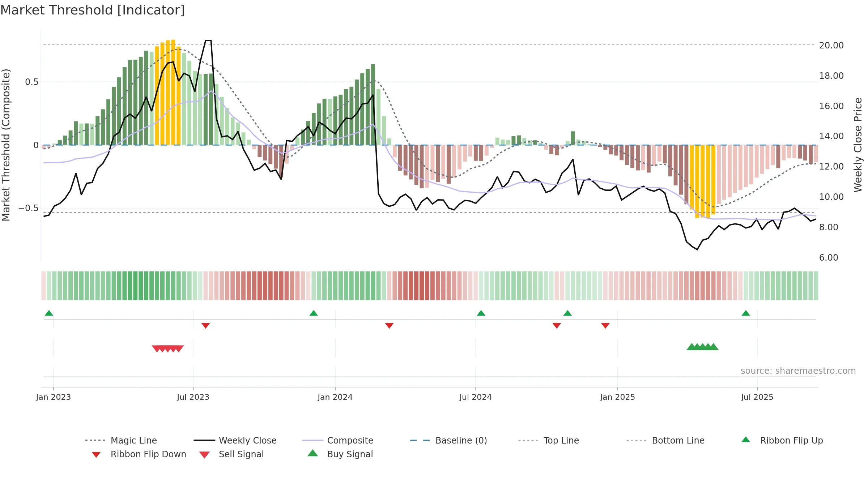The image size is (868, 488).
Task: Toggle the Composite legend entry
Action: click(x=338, y=440)
